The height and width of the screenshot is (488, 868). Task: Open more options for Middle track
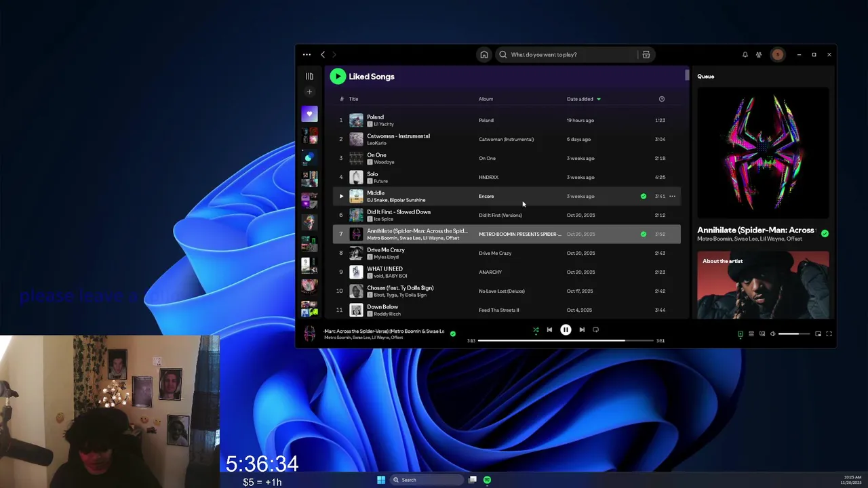point(672,196)
